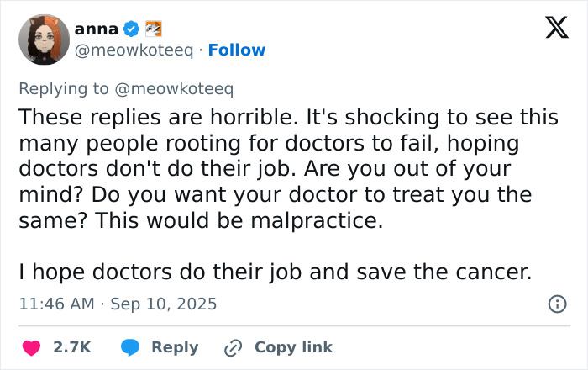Click the blue reply speech bubble icon
Viewport: 588px width, 370px height.
coord(130,347)
